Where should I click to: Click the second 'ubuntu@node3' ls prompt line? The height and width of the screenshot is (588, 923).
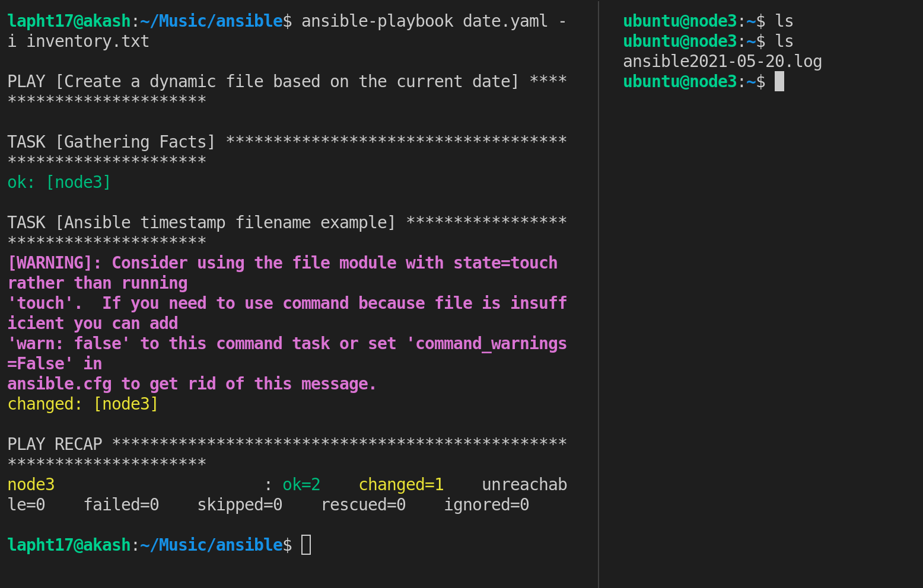click(708, 41)
